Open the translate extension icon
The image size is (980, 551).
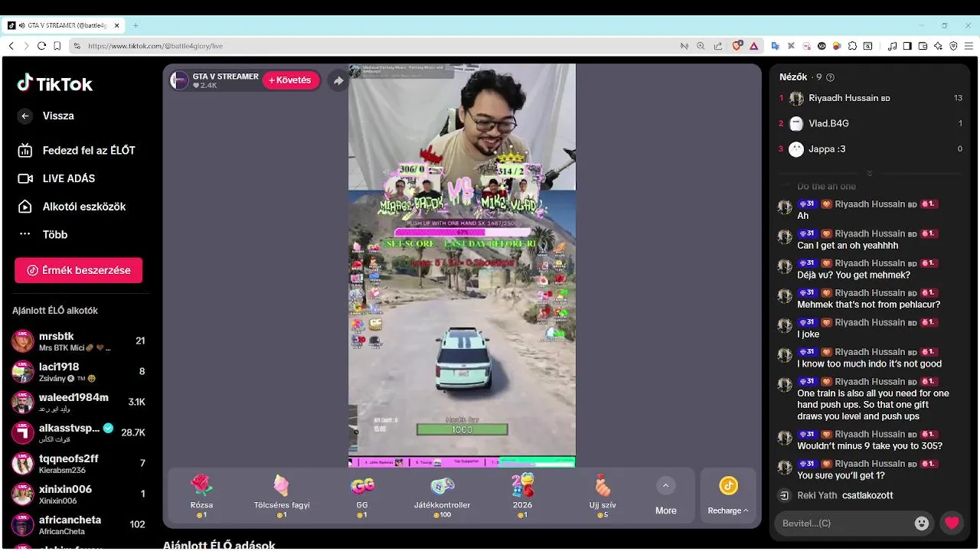pyautogui.click(x=775, y=46)
